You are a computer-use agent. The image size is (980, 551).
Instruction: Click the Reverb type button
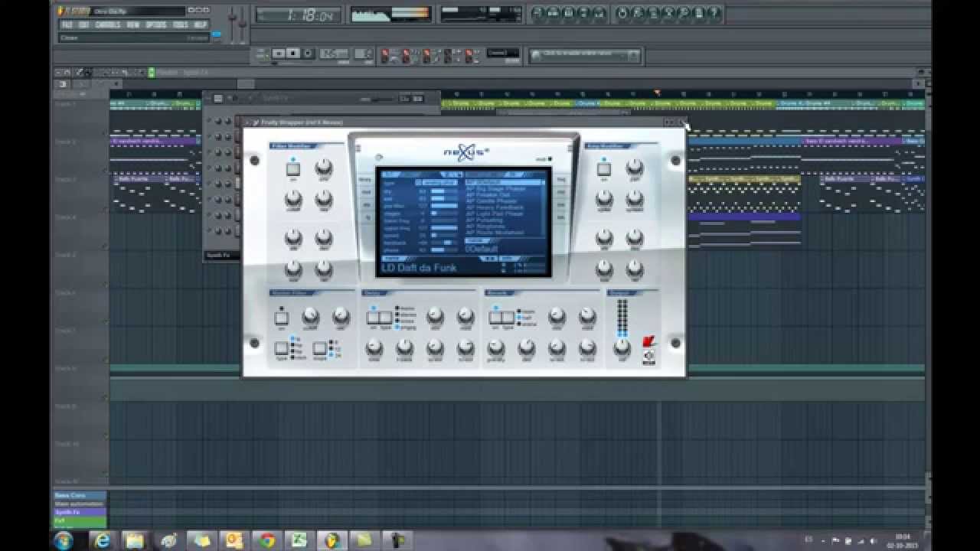coord(508,317)
